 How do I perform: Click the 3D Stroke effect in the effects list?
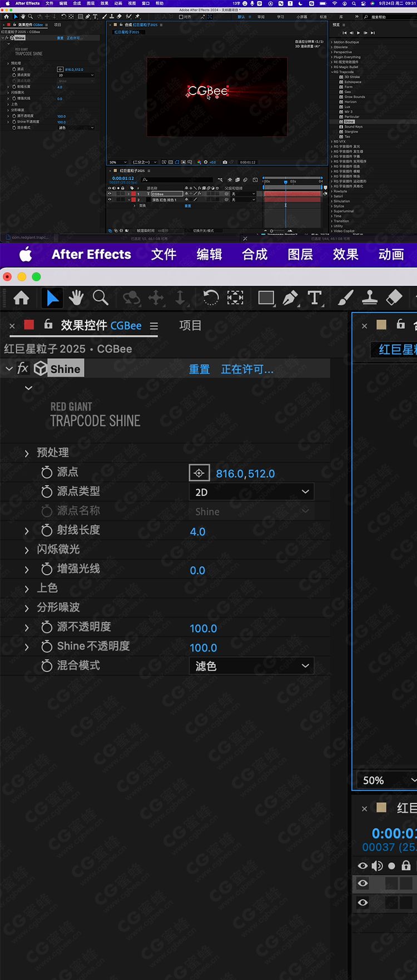tap(351, 77)
